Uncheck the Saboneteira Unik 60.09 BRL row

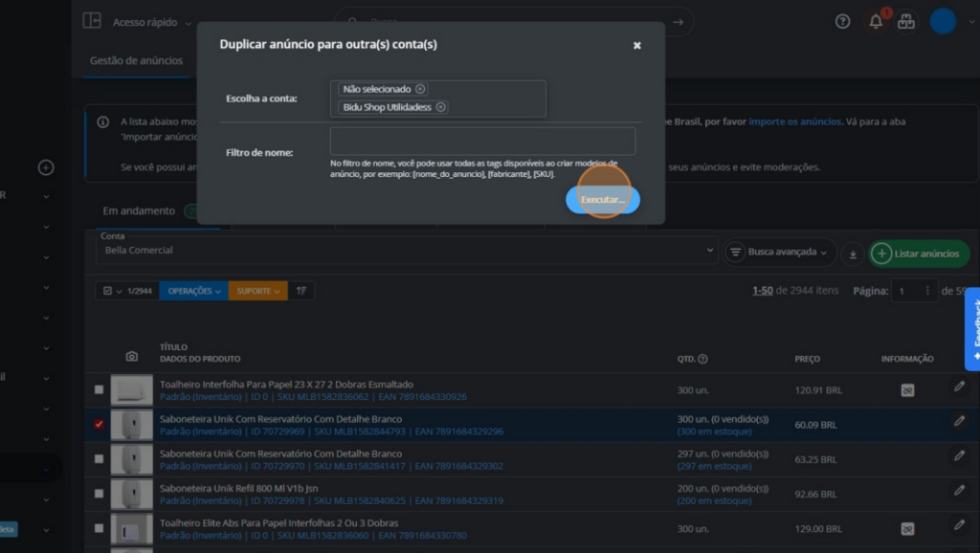point(100,424)
